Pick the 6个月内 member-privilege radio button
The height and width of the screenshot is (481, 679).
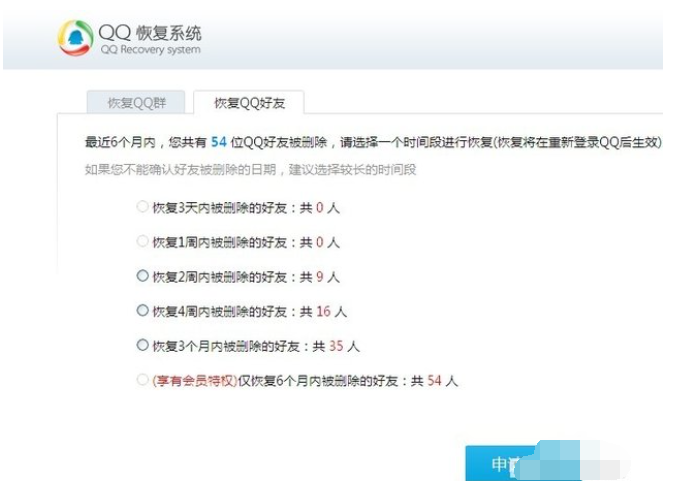coord(142,380)
